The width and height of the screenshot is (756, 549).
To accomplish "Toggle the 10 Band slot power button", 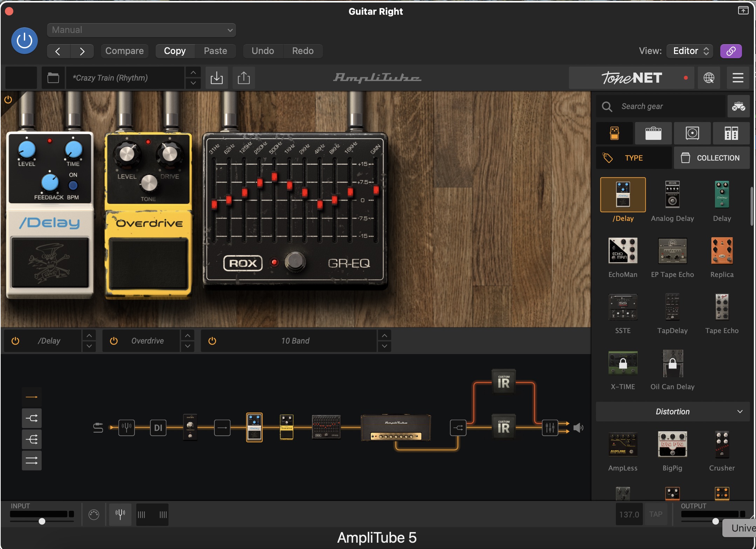I will point(212,341).
